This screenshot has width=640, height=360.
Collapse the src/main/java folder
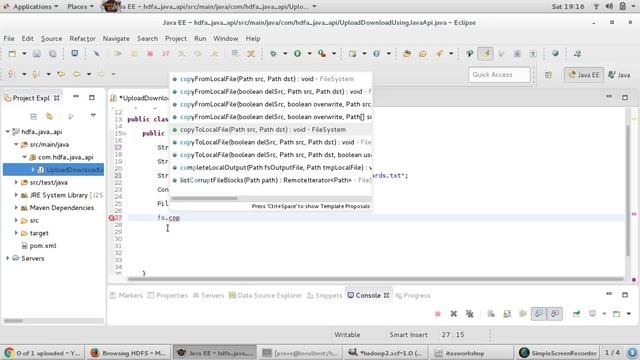(x=16, y=144)
